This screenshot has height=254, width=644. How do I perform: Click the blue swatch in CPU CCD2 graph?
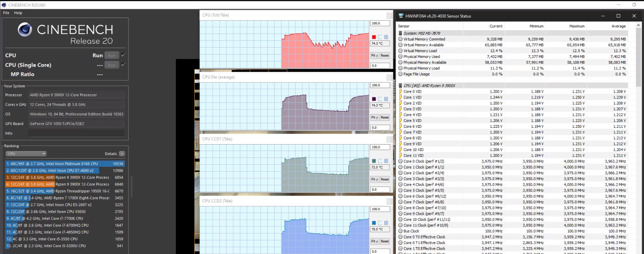[374, 223]
